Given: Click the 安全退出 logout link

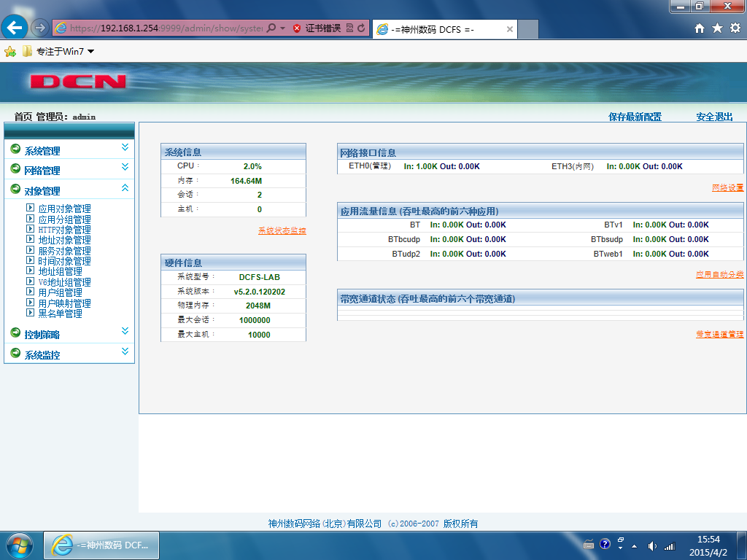Looking at the screenshot, I should click(715, 117).
